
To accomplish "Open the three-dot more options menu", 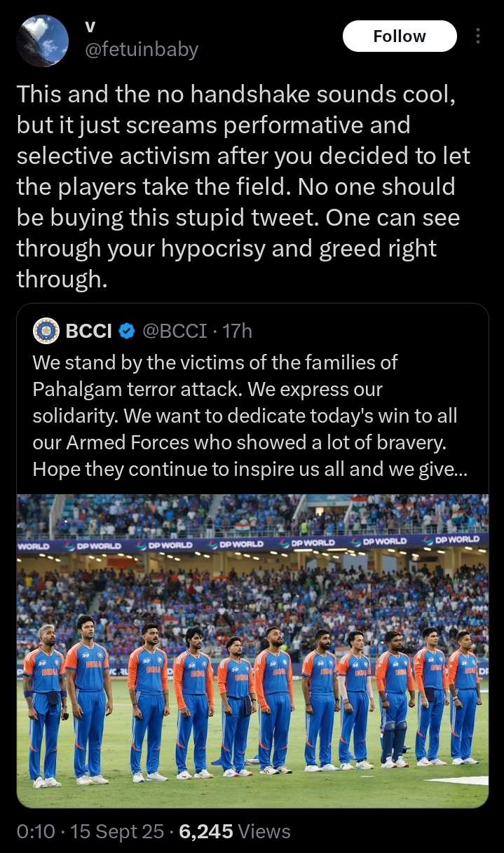I will point(478,36).
